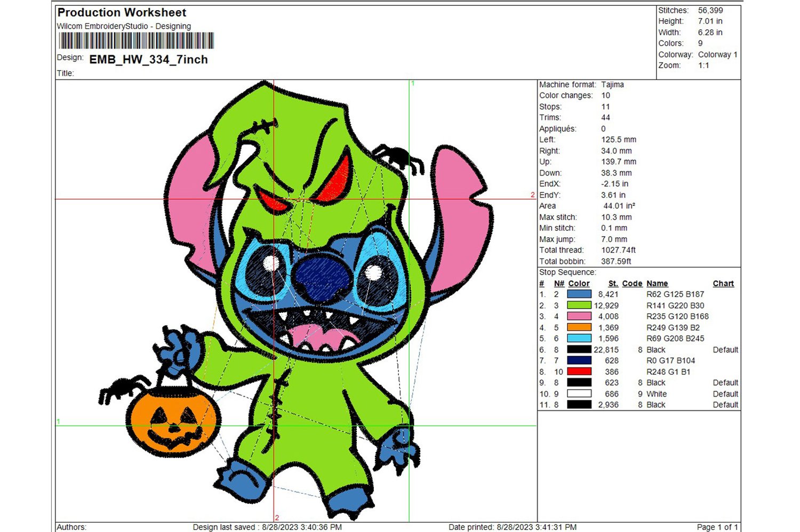Click the zoom value "1:1"
Viewport: 800px width, 532px height.
tap(703, 66)
